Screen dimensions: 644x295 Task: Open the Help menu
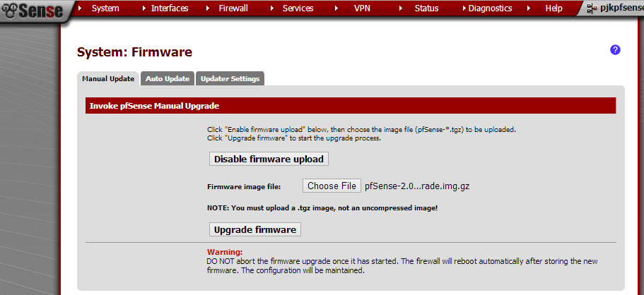(554, 8)
